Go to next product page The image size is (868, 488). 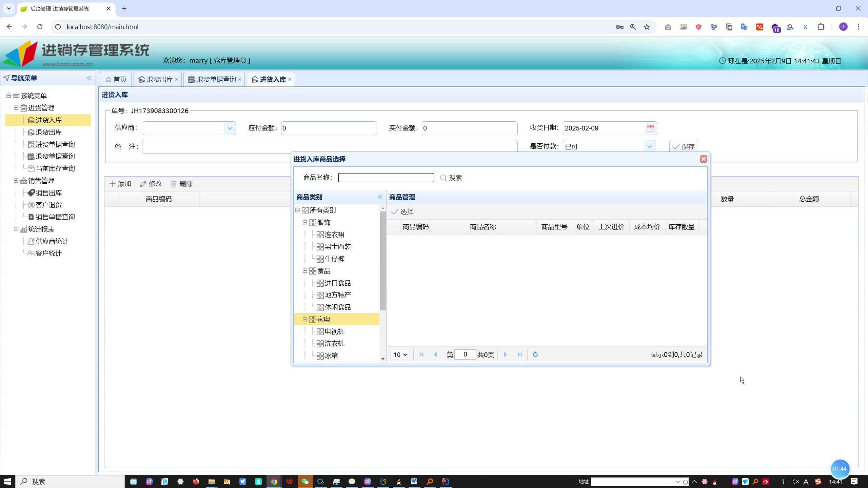click(x=505, y=354)
